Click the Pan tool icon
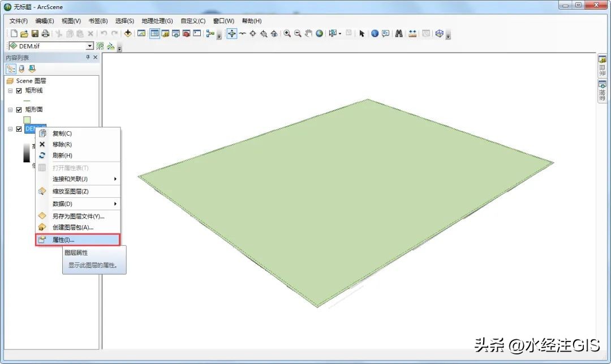 point(309,33)
